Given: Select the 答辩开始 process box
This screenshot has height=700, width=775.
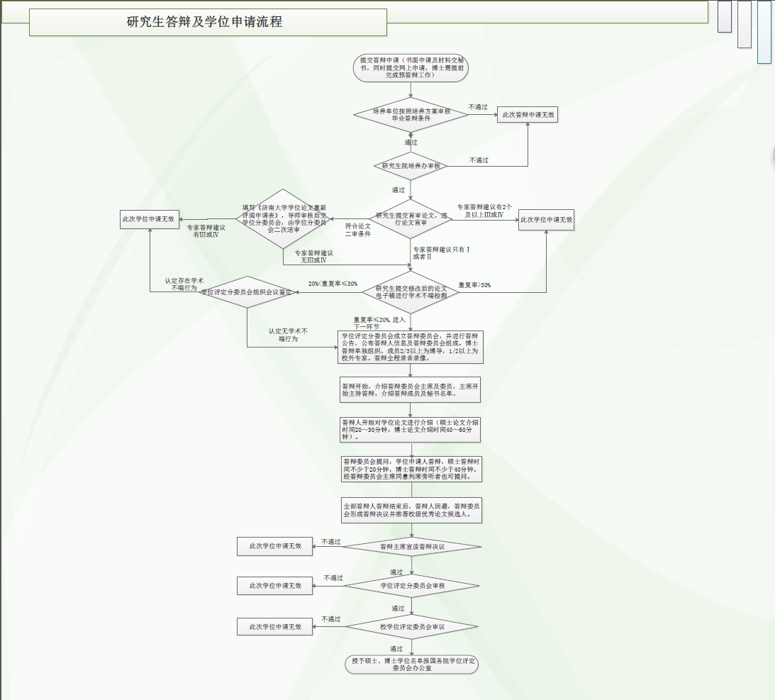Looking at the screenshot, I should (411, 391).
